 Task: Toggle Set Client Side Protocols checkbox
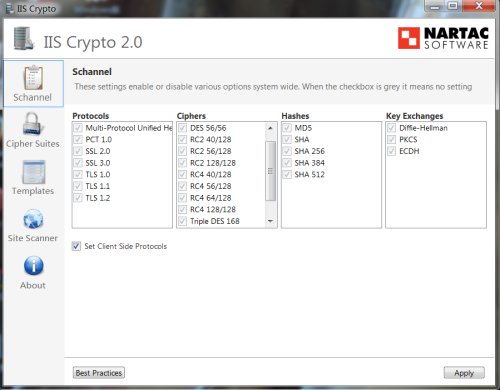pyautogui.click(x=76, y=246)
